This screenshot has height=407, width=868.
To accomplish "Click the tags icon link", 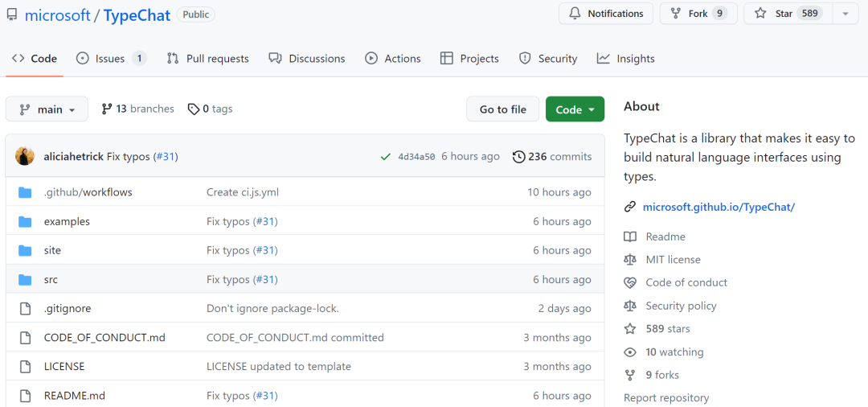I will coord(193,109).
